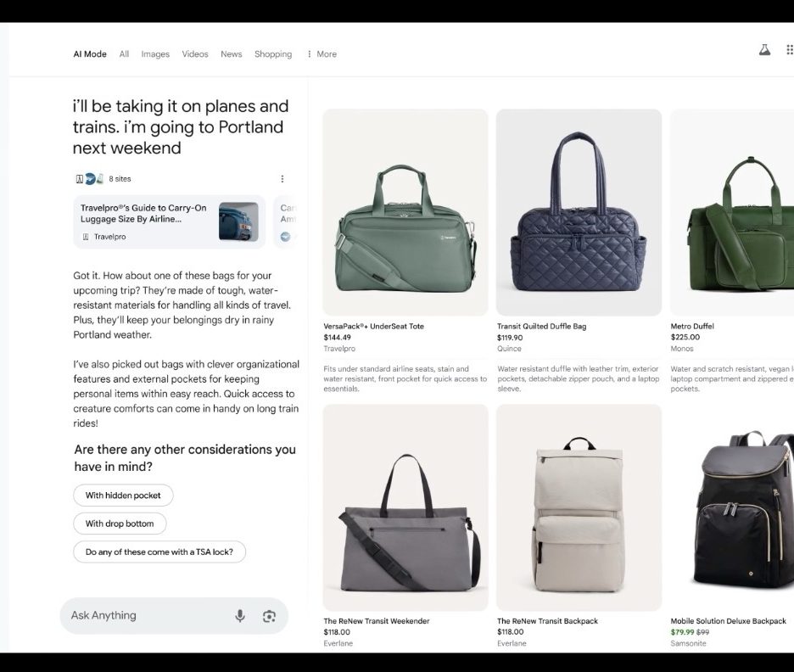Open the Videos results tab
The image size is (794, 672).
(195, 54)
